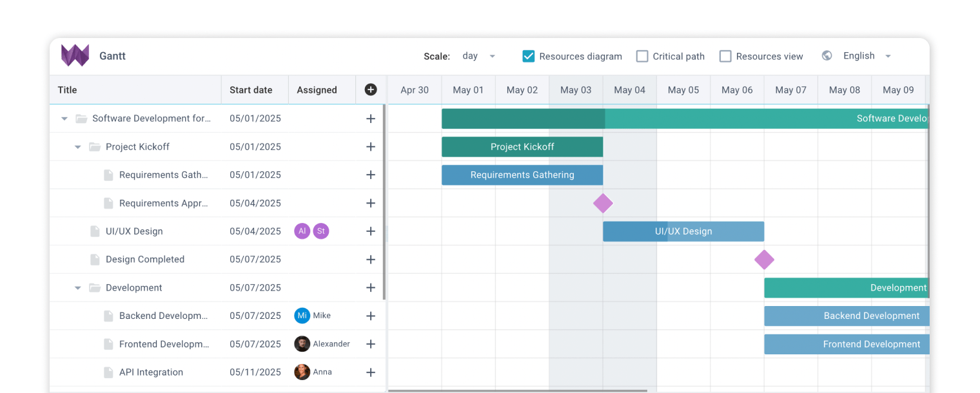Add subtask to Project Kickoff row

pos(371,147)
